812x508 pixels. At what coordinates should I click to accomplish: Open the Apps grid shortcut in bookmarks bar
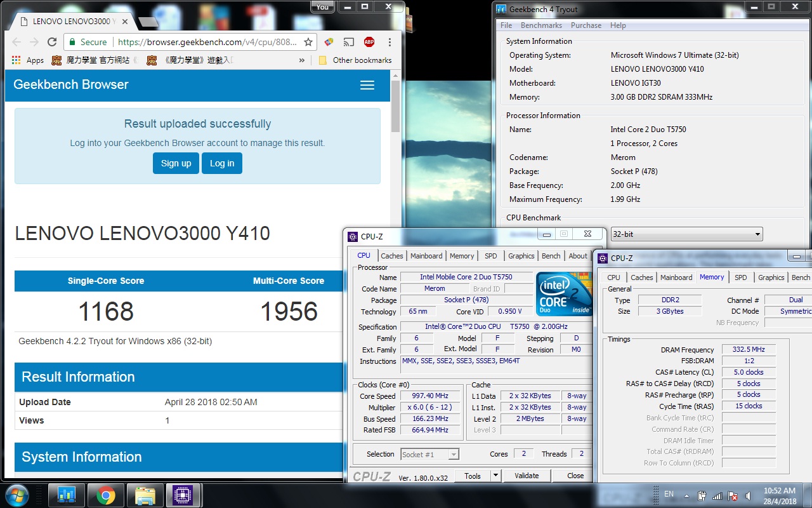click(x=28, y=60)
